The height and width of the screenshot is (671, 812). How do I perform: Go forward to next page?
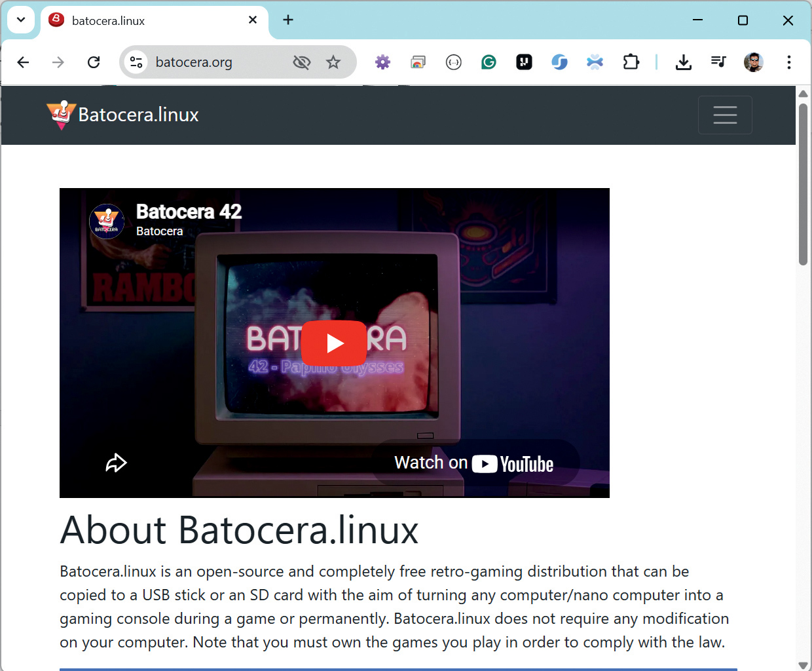58,62
